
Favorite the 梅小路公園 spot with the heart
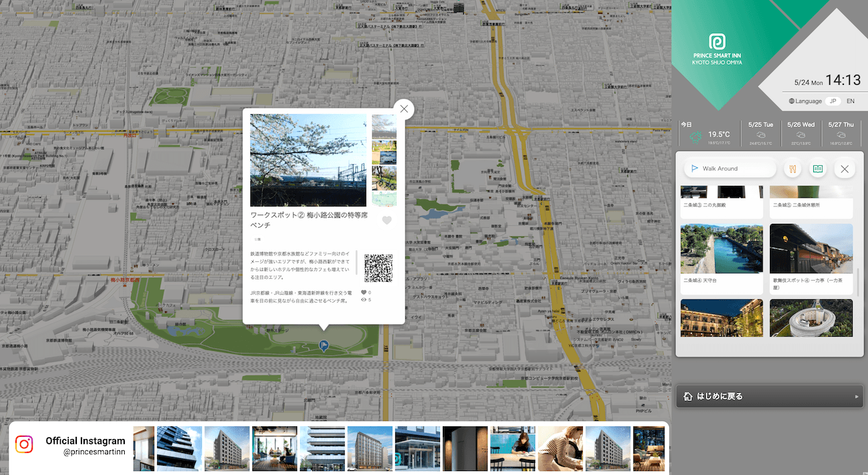tap(386, 219)
